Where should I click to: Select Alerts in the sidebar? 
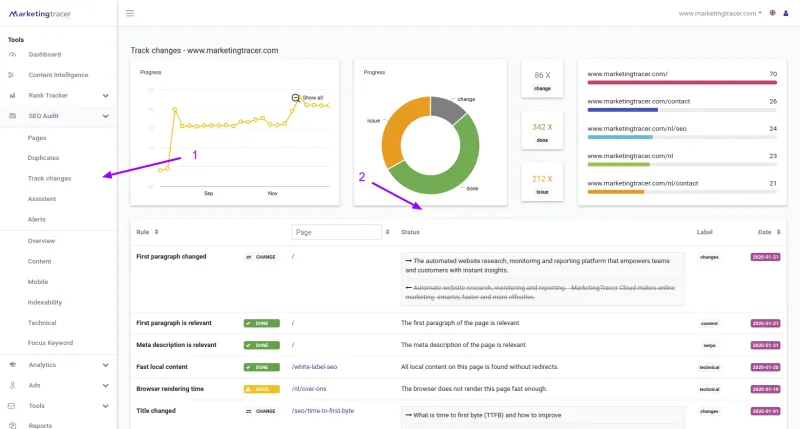coord(37,219)
